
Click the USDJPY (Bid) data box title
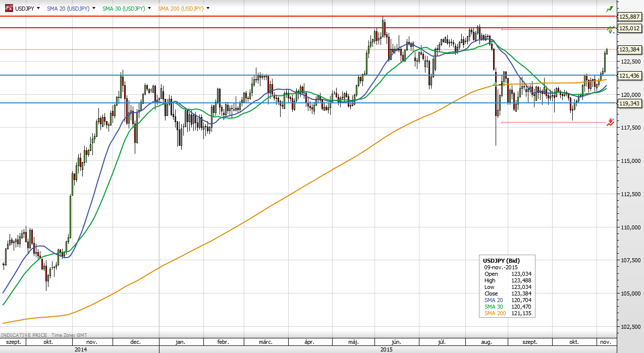[501, 261]
